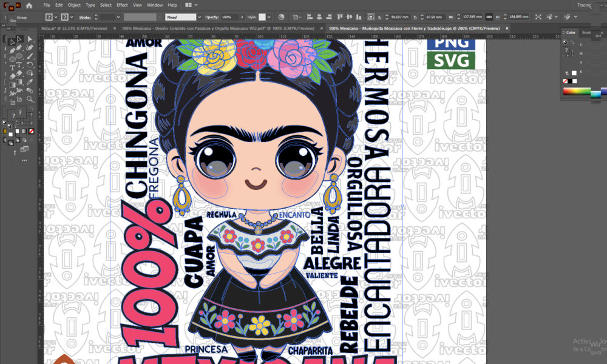Click the X position input field
The image size is (607, 364).
pos(400,17)
